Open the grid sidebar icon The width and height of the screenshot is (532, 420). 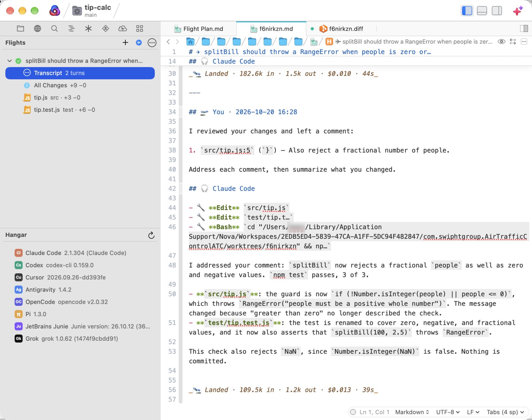click(140, 29)
